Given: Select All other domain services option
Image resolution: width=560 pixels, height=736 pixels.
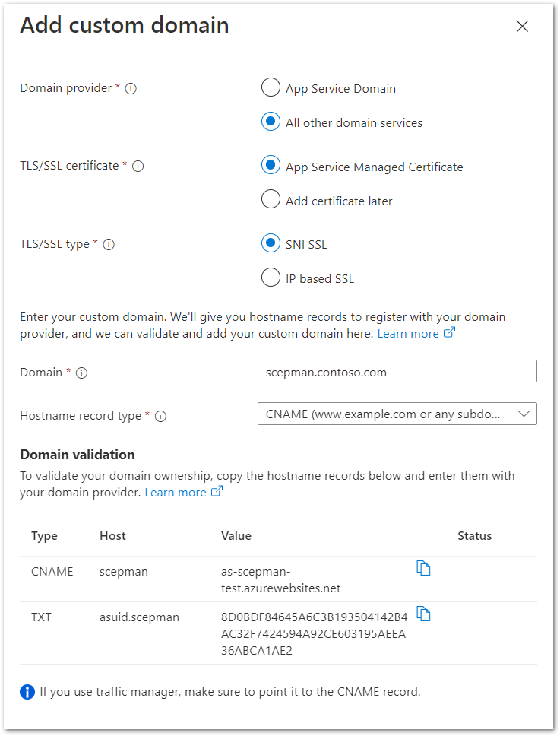Looking at the screenshot, I should pyautogui.click(x=271, y=122).
